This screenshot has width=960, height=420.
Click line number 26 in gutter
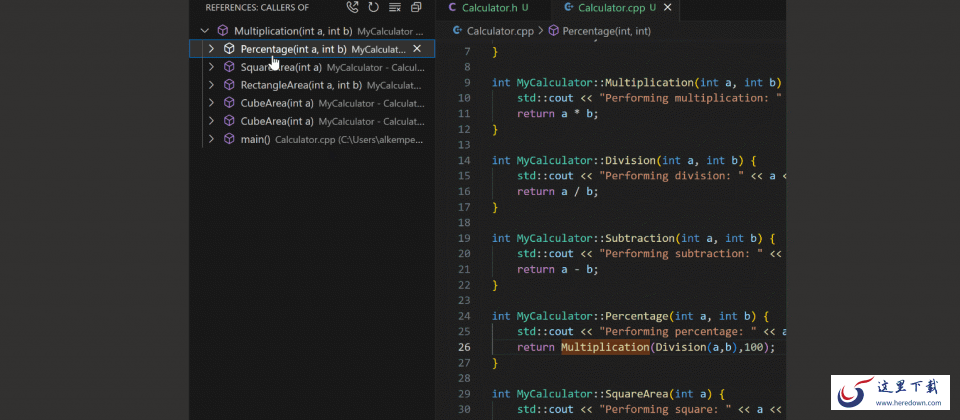coord(464,347)
